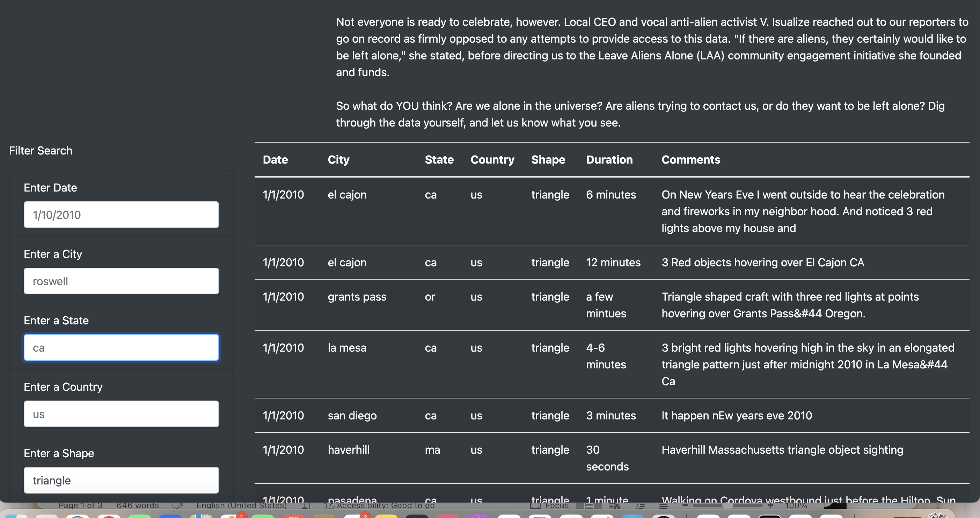Image resolution: width=980 pixels, height=518 pixels.
Task: Click the Enter a Shape label
Action: pos(59,453)
